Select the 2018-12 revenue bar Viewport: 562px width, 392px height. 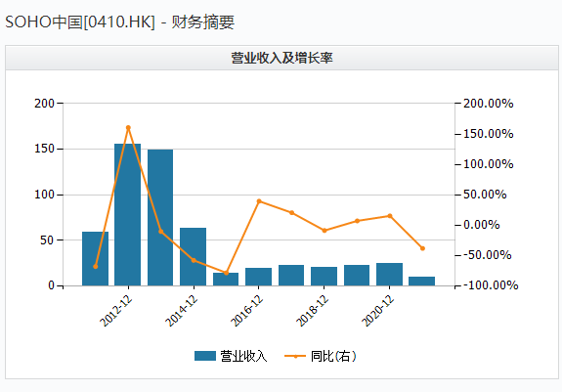coord(324,277)
